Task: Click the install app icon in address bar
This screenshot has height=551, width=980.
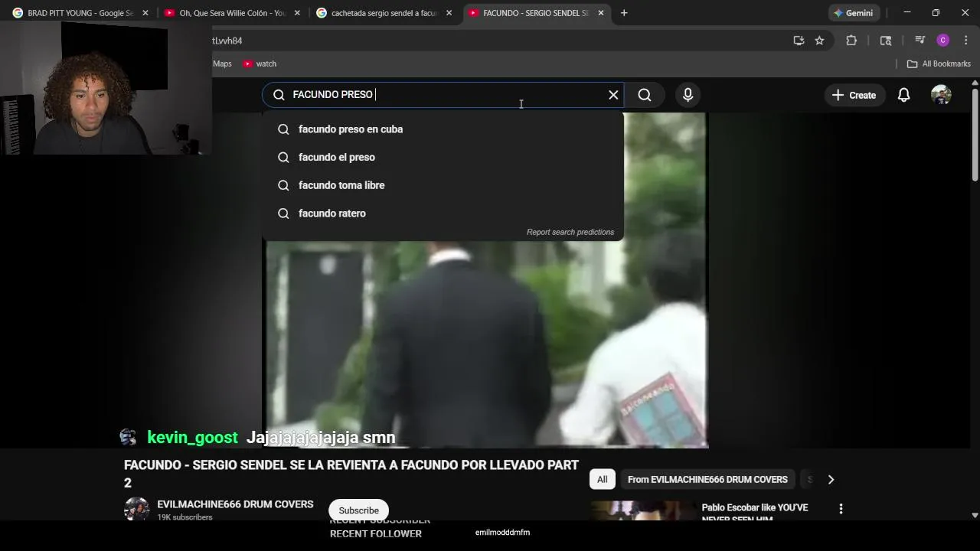Action: point(799,41)
